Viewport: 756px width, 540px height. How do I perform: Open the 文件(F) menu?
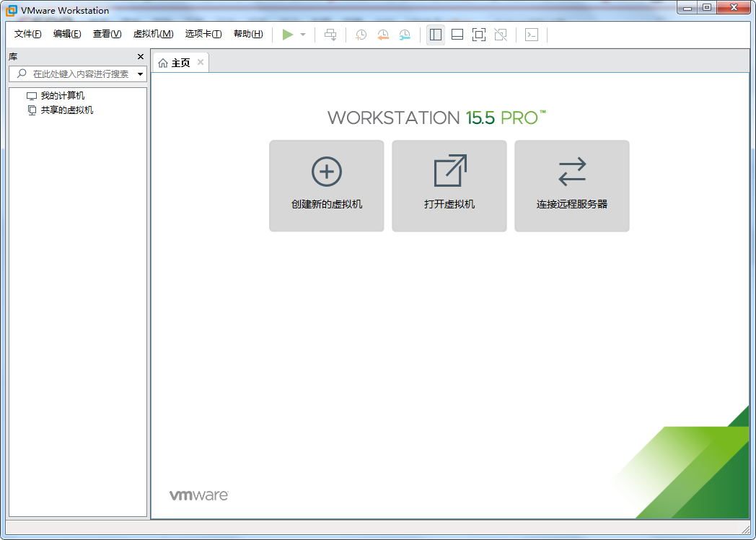27,34
